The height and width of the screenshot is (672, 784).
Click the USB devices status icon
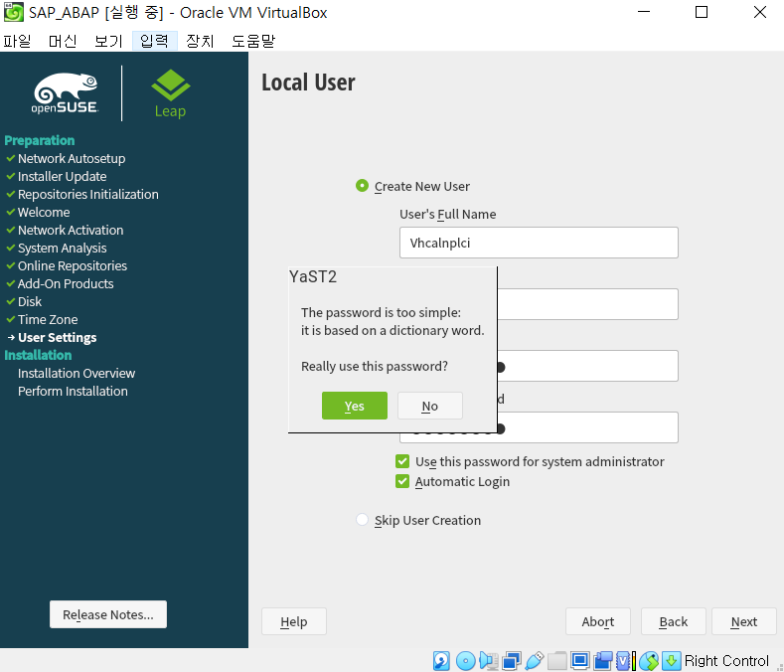tap(534, 660)
